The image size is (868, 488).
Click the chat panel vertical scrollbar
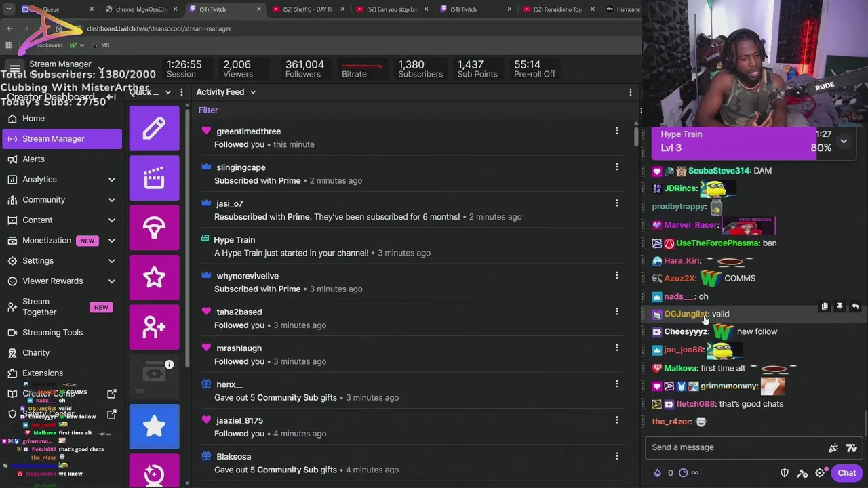(865, 424)
